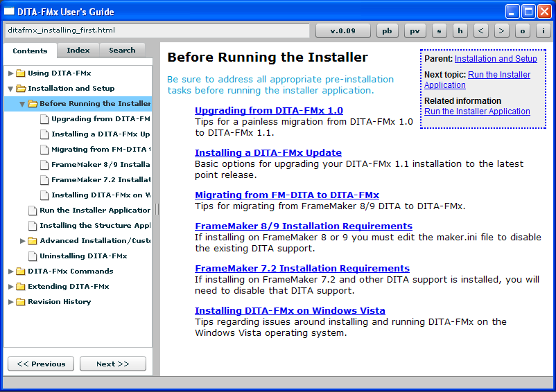Screen dimensions: 556x392
Task: Select Installing the Structure App tree item
Action: coord(95,226)
